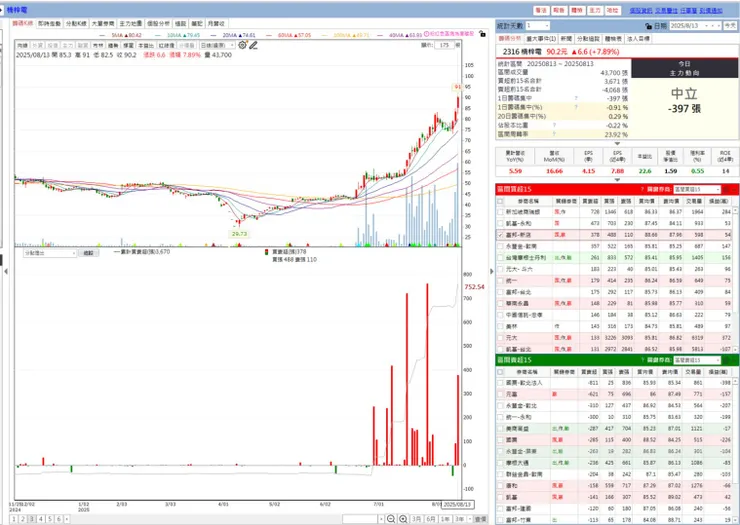
Task: Toggle the lock icon beside the 日期 field
Action: 648,26
